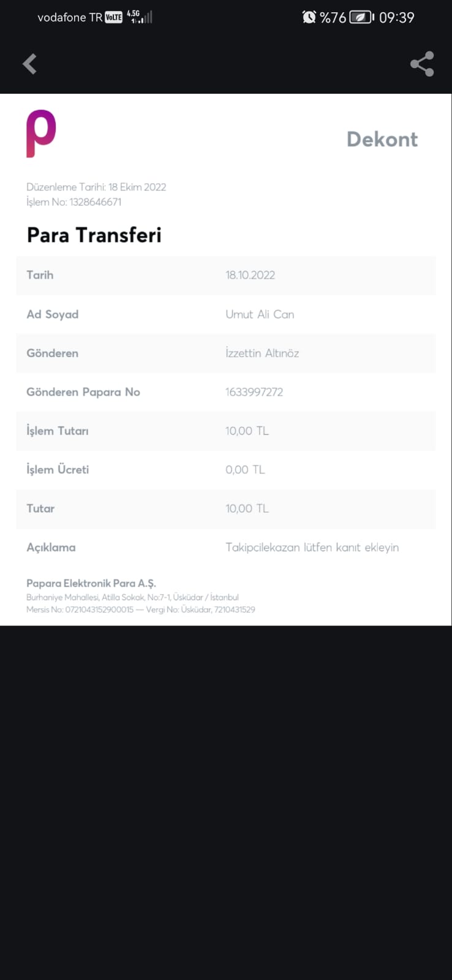Tap the İşlem Ücreti 0,00 TL value
The width and height of the screenshot is (452, 980).
245,470
